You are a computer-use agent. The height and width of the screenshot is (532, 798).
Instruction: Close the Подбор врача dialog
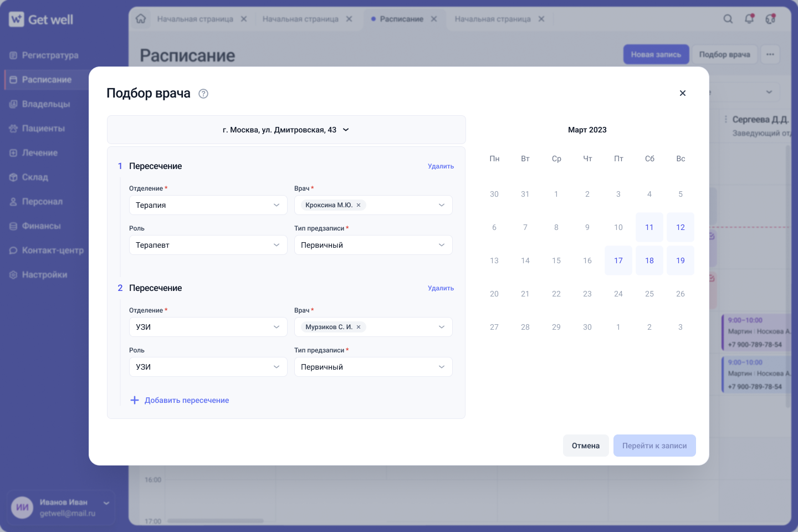pyautogui.click(x=683, y=93)
